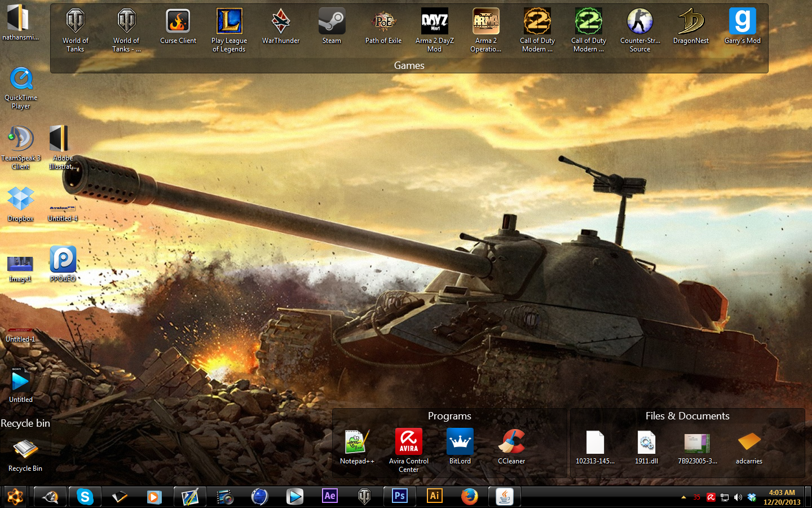Image resolution: width=812 pixels, height=508 pixels.
Task: Select the Untitled-4 file icon
Action: (63, 213)
